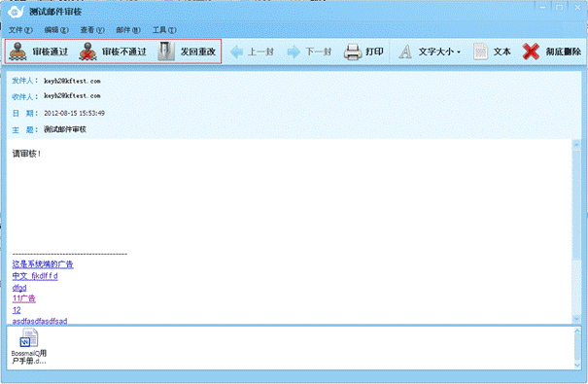Screen dimensions: 588x384
Task: Click the 彻底删除 button label
Action: (x=564, y=52)
